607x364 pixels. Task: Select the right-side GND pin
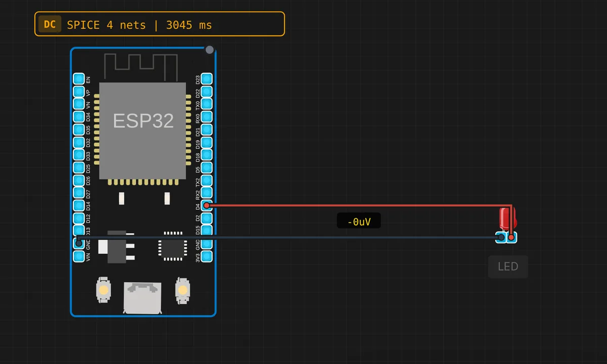coord(207,244)
